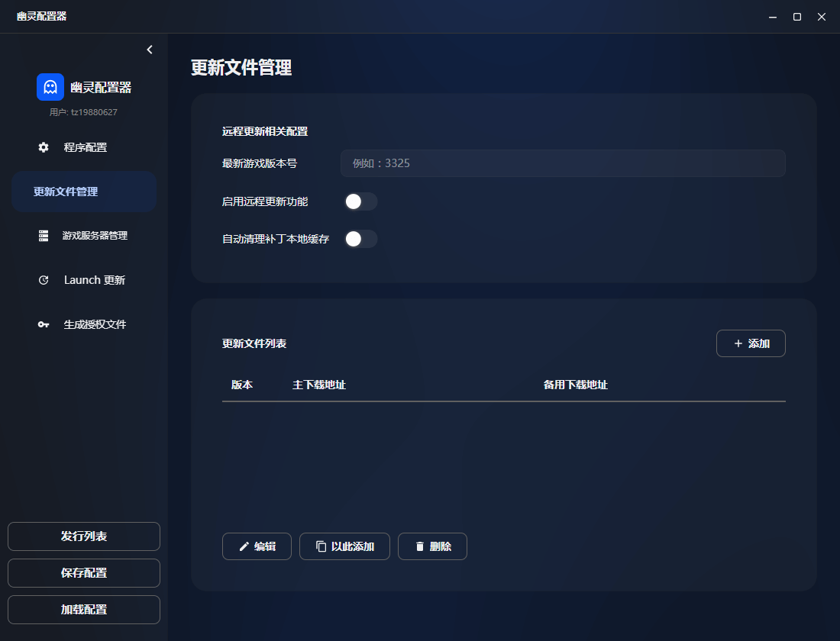The image size is (840, 641).
Task: Click the ghost logo at the top left
Action: pos(50,86)
